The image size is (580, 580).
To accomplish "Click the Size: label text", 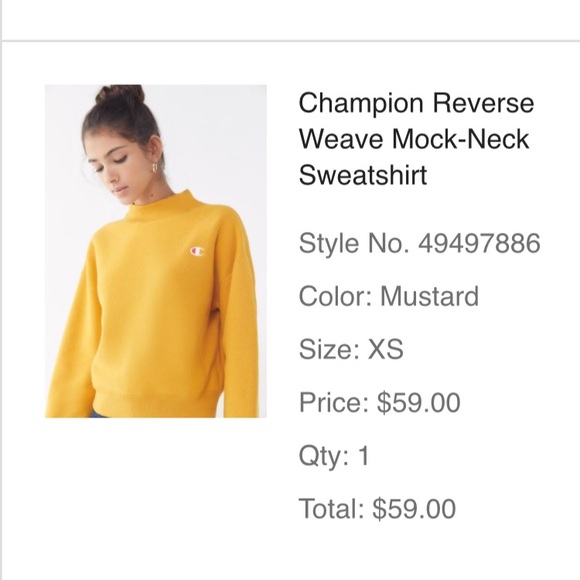I will coord(329,349).
